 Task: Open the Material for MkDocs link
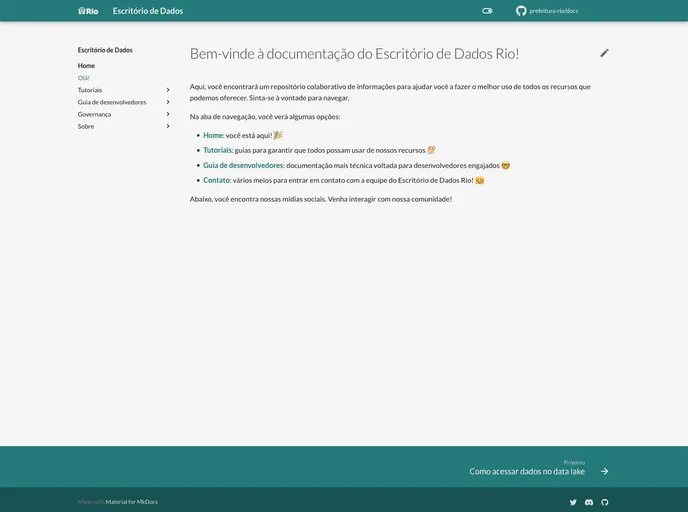(x=132, y=502)
